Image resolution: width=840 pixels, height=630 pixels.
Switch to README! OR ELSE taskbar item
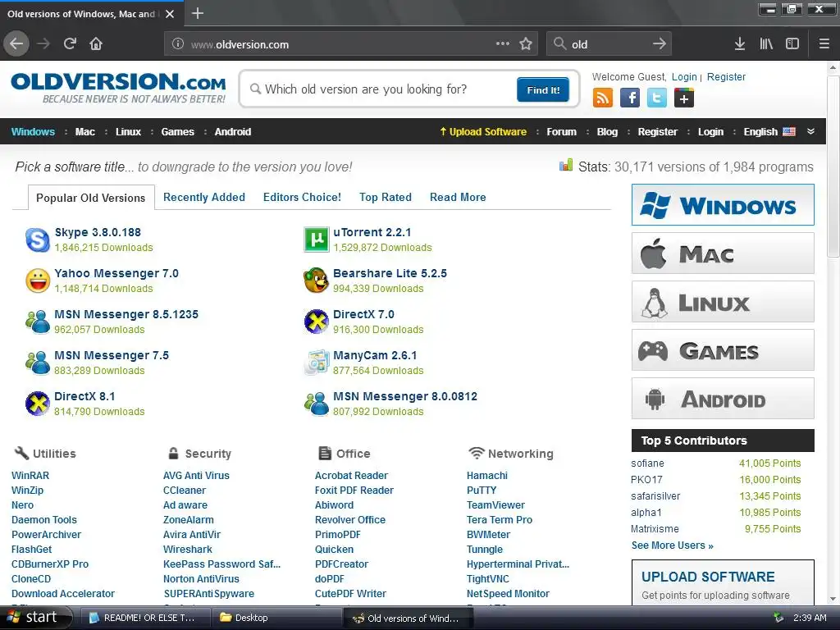click(x=145, y=618)
